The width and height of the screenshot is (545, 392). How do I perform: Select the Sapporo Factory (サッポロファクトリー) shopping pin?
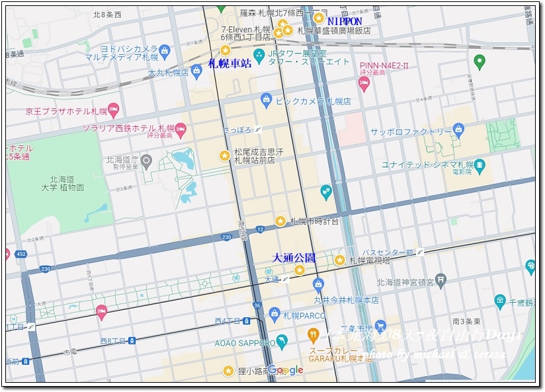[459, 130]
